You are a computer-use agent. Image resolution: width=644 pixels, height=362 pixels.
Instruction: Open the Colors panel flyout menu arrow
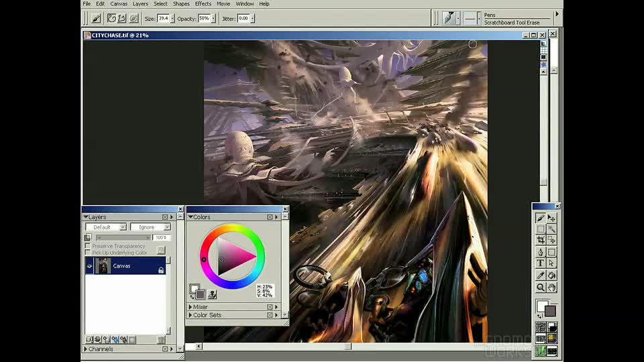(x=276, y=217)
